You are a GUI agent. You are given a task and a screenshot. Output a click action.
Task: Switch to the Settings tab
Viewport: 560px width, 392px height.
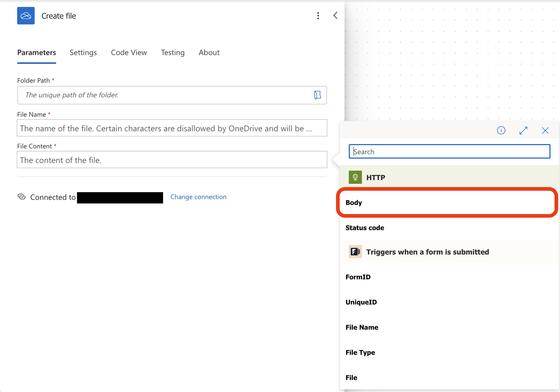(83, 53)
